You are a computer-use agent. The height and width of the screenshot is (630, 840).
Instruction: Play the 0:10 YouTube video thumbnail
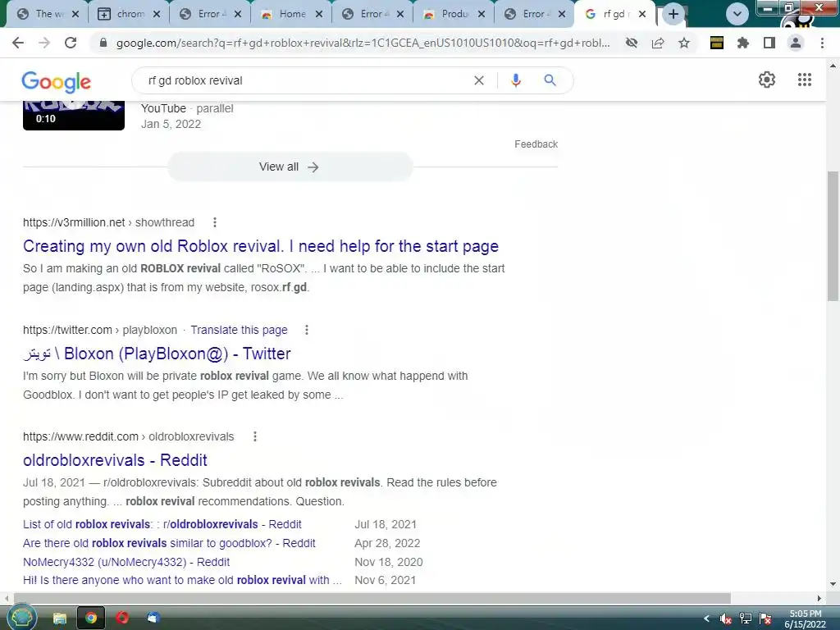74,115
